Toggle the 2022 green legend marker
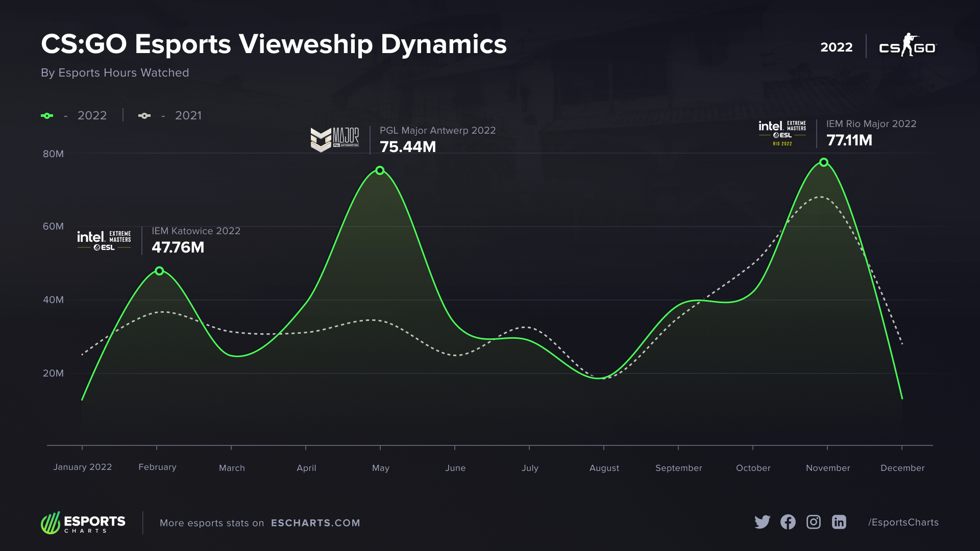This screenshot has width=980, height=551. pyautogui.click(x=47, y=116)
